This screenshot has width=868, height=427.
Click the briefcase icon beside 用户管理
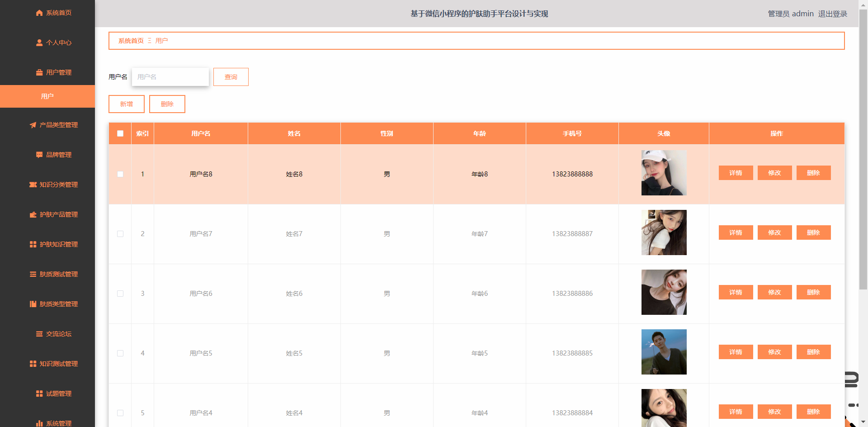pos(39,73)
